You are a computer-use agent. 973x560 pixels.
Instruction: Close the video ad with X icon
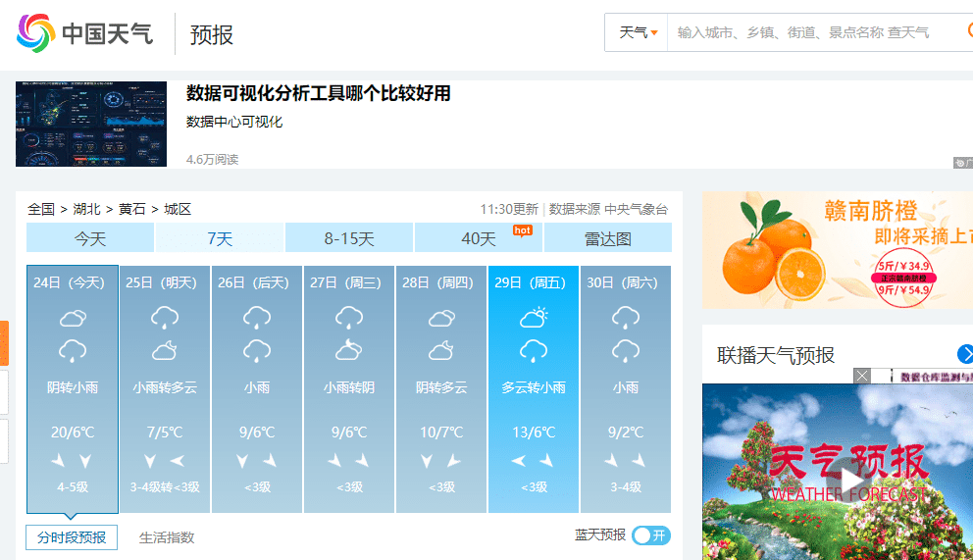(x=861, y=376)
